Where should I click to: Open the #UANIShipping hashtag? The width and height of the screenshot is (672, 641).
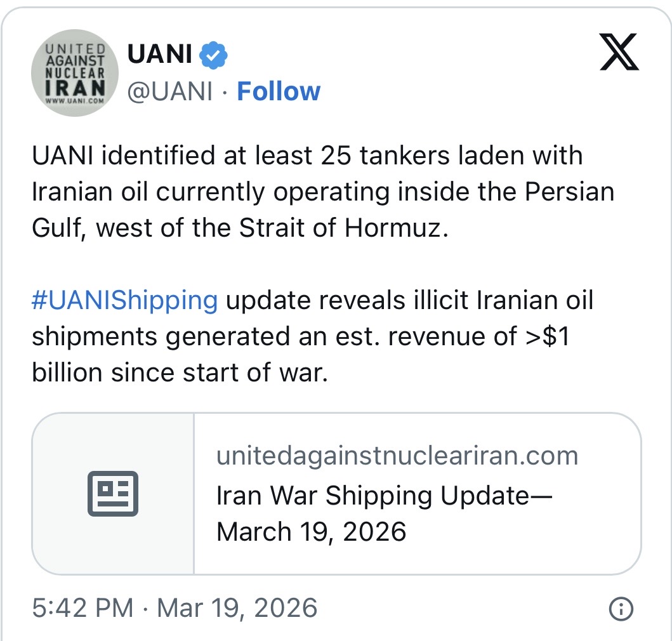pyautogui.click(x=124, y=300)
